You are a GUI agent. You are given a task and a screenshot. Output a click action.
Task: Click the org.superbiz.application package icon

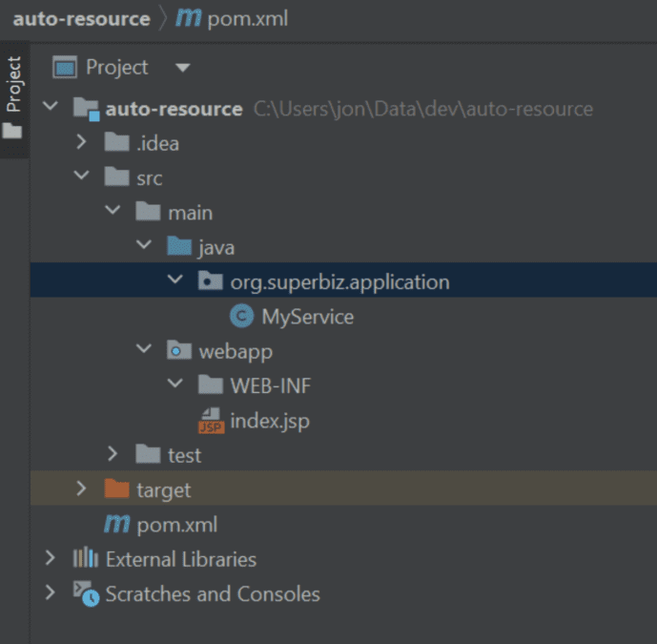coord(211,280)
